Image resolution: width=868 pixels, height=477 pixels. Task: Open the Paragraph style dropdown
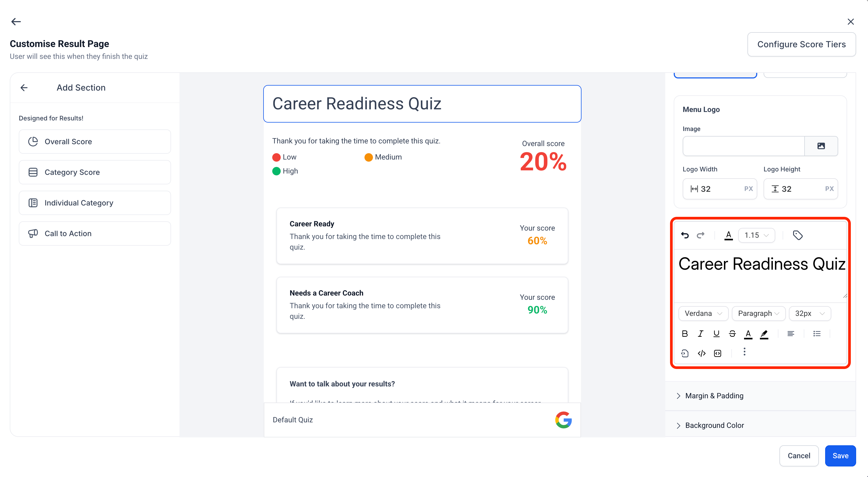coord(759,314)
